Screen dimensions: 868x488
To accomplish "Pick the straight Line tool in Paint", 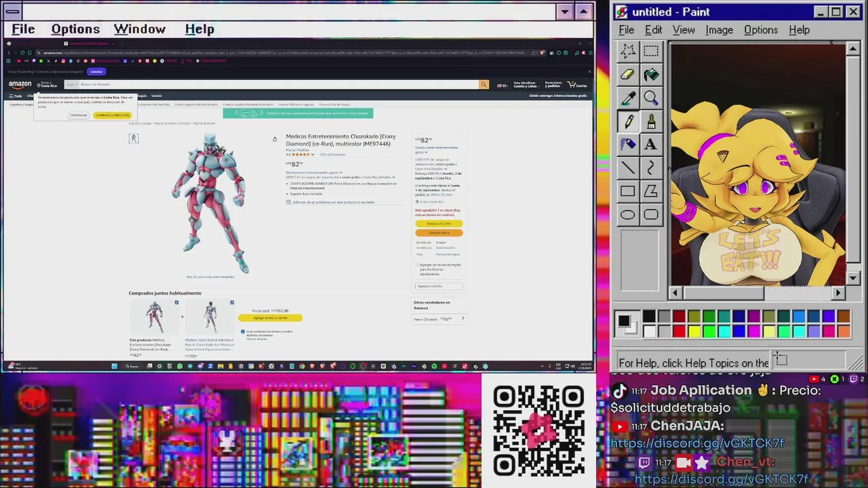I will (x=628, y=167).
